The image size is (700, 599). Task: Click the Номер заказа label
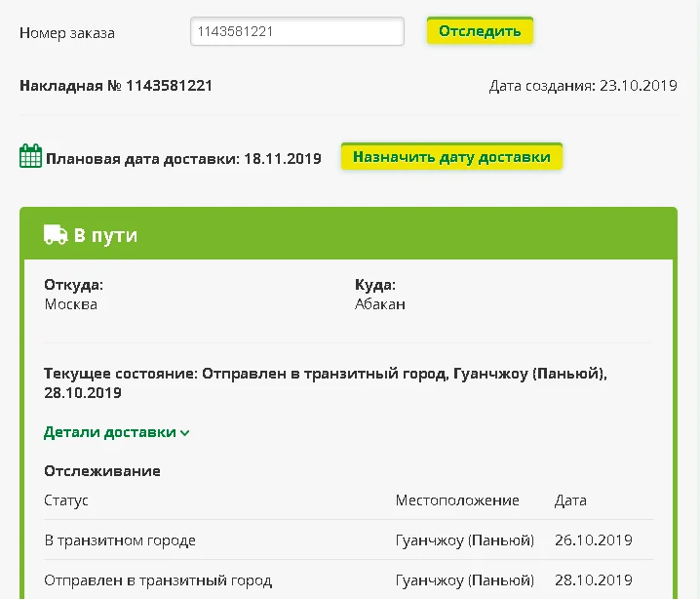pos(67,33)
